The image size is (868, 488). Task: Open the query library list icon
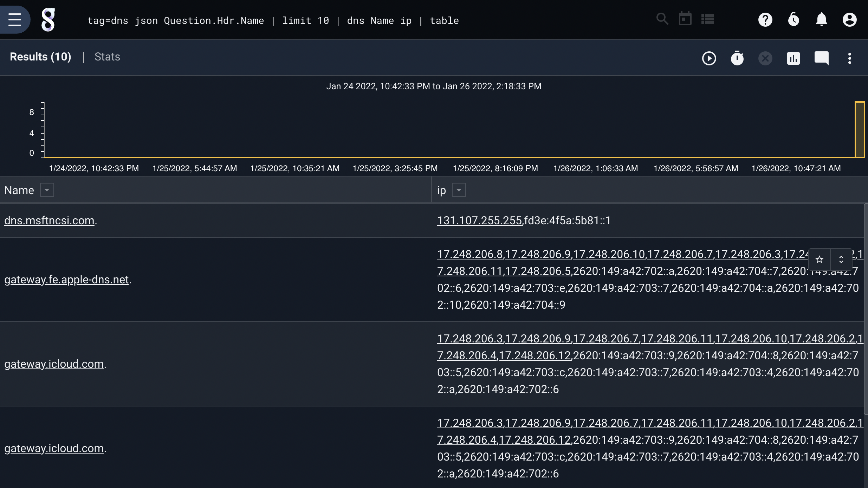[707, 19]
